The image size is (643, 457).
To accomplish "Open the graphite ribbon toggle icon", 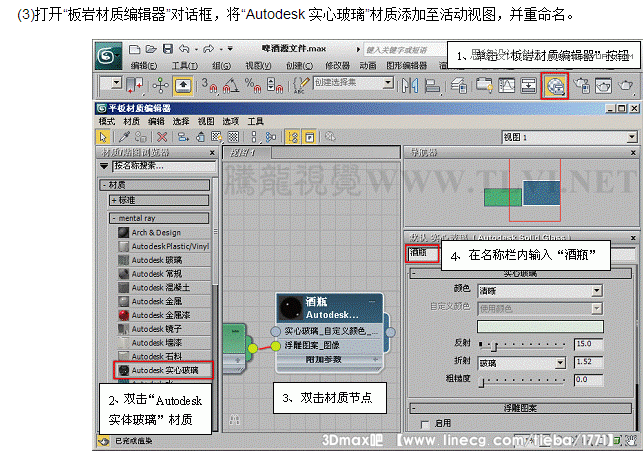I will coord(484,85).
